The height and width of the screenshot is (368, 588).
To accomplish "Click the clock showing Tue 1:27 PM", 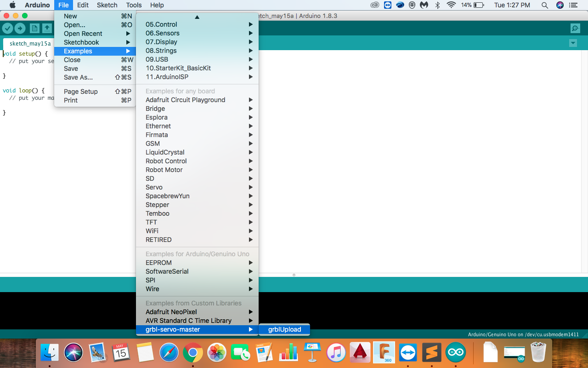I will click(x=512, y=5).
